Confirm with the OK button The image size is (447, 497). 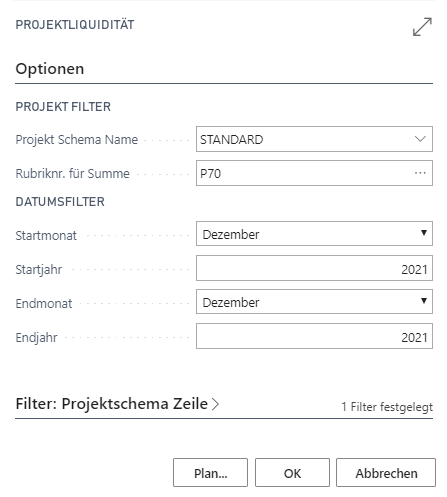point(292,473)
